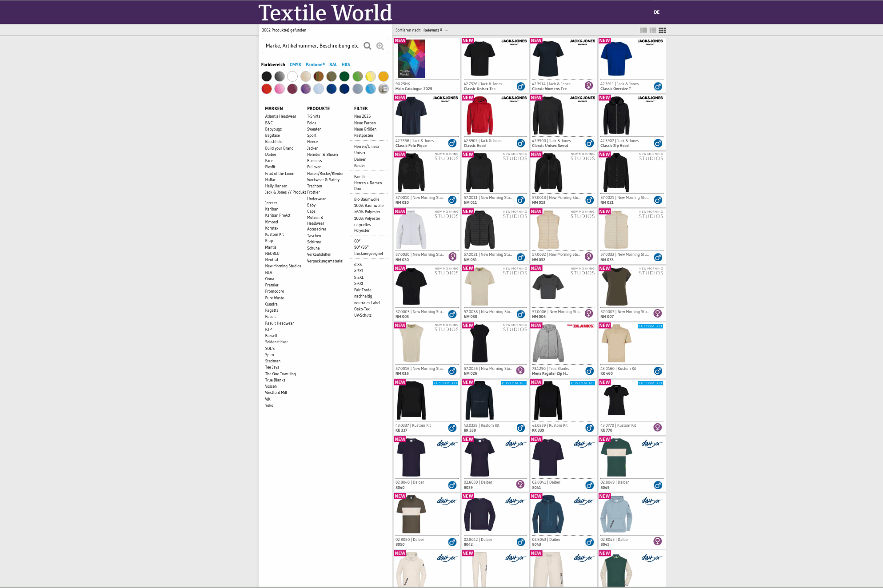883x588 pixels.
Task: Select the tile grid view icon
Action: tap(662, 30)
